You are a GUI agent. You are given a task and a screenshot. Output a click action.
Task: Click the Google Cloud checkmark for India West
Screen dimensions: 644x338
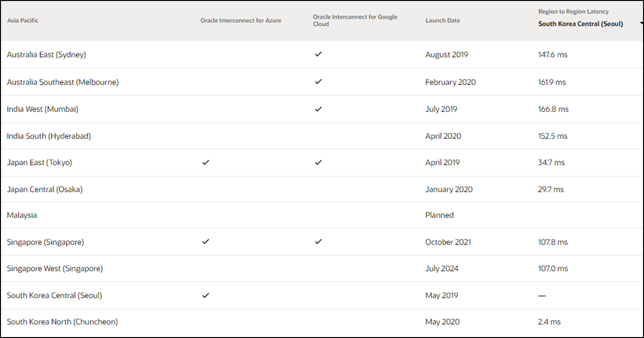pos(318,109)
